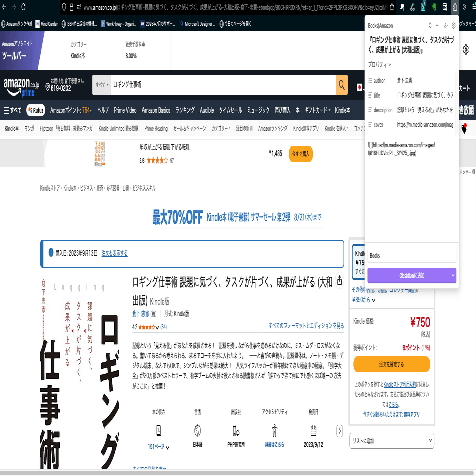Follow the 注文を表示する link
The width and height of the screenshot is (476, 476).
click(x=114, y=253)
